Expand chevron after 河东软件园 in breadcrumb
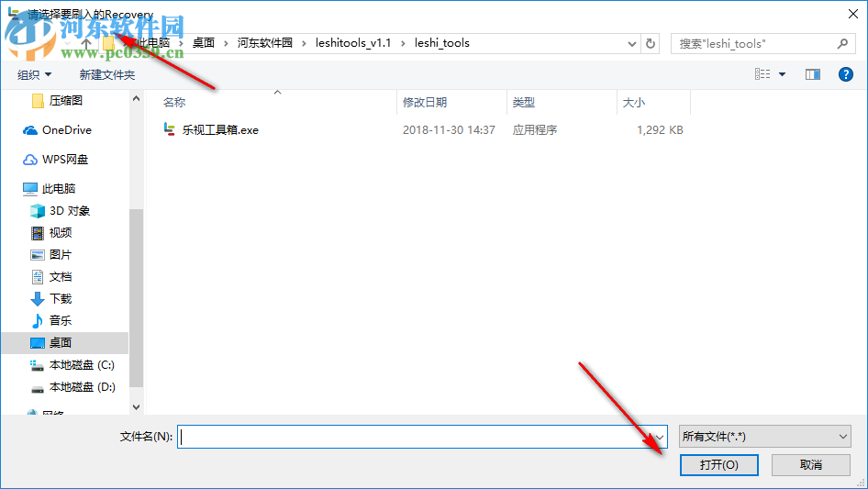This screenshot has height=489, width=868. click(304, 43)
